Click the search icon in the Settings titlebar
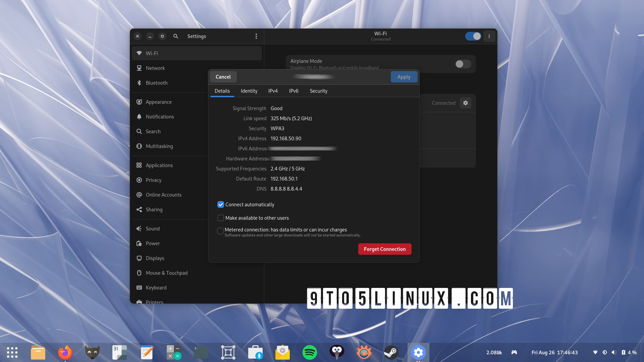The height and width of the screenshot is (362, 644). coord(175,36)
